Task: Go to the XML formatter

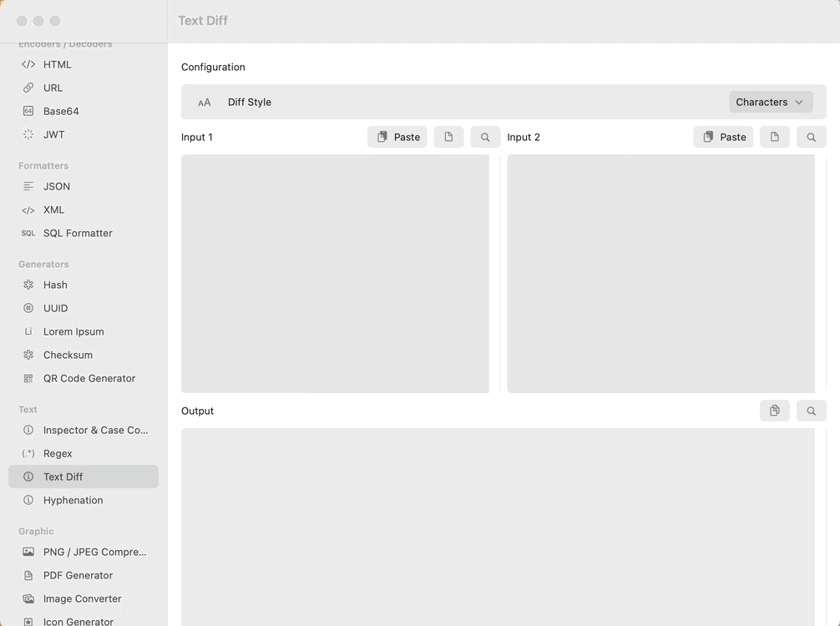Action: [83, 210]
